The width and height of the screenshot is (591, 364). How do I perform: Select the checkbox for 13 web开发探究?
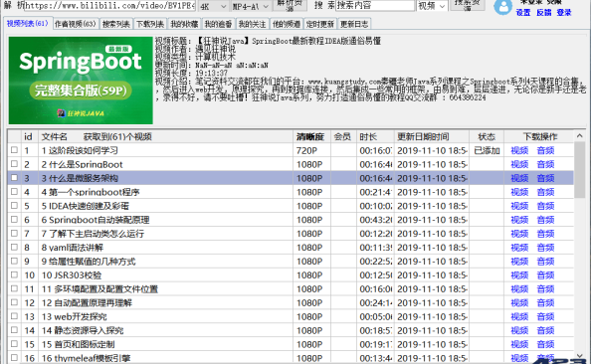[14, 316]
